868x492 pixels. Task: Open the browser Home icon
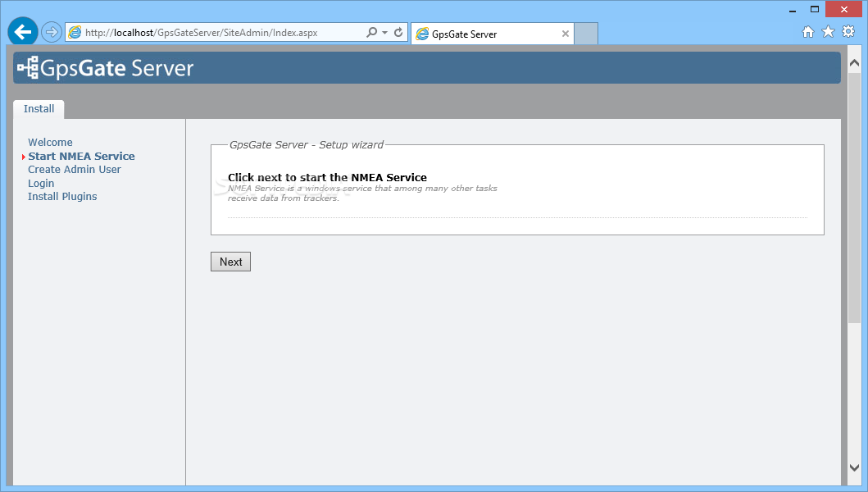[x=808, y=32]
